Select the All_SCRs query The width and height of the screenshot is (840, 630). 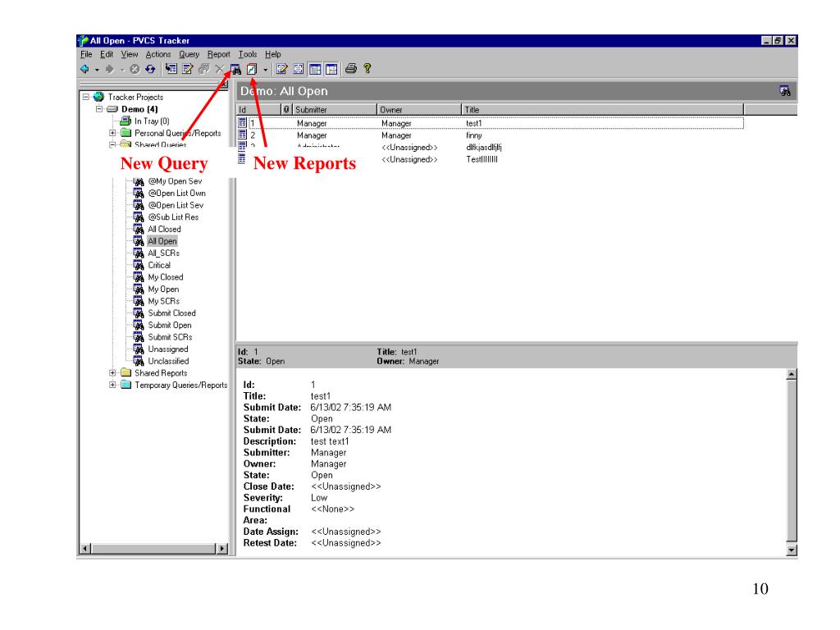[x=163, y=253]
